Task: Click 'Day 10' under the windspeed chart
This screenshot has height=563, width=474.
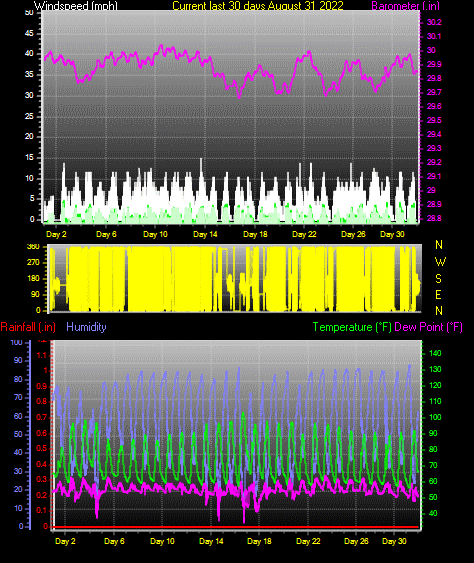Action: [155, 234]
